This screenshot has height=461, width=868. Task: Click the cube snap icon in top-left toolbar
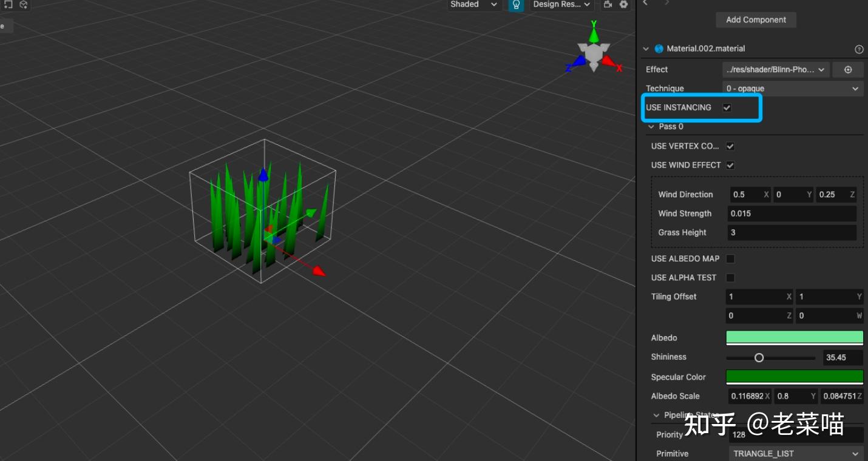pos(23,4)
